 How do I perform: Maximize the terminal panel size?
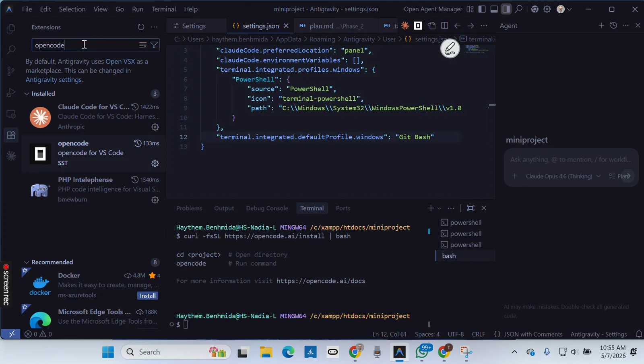point(471,208)
